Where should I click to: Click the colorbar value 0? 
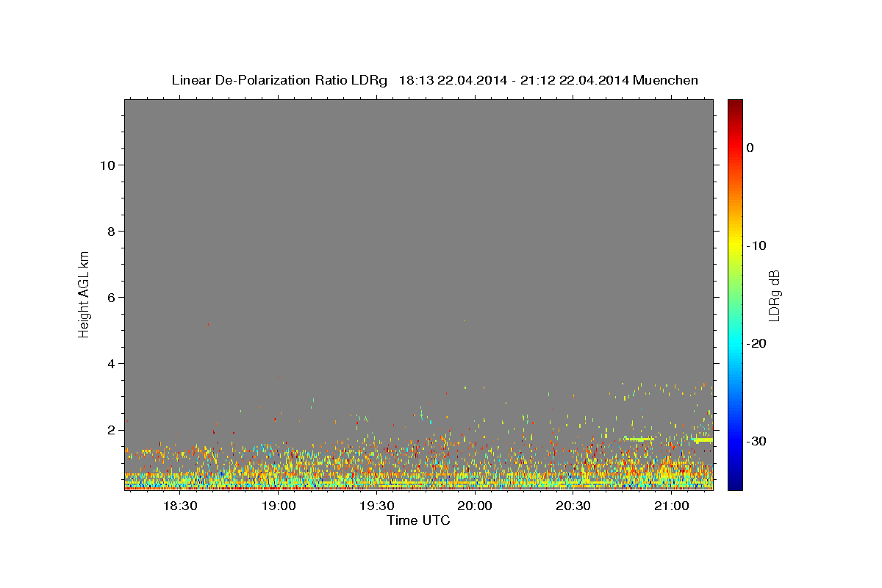point(750,148)
